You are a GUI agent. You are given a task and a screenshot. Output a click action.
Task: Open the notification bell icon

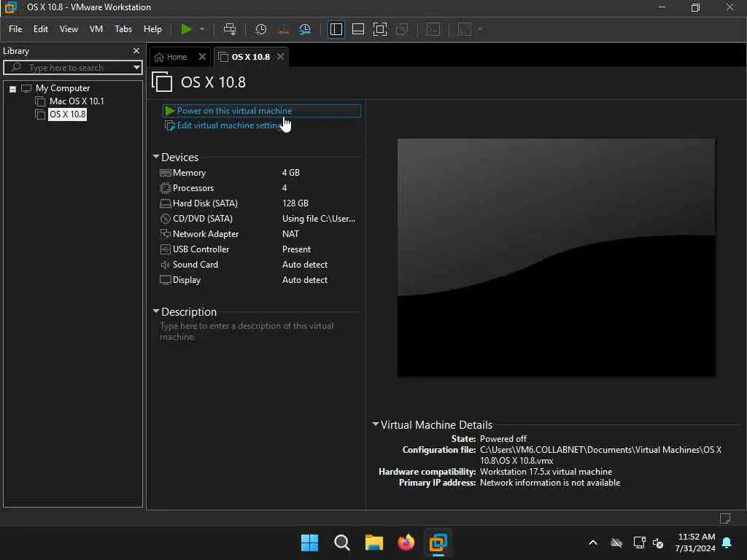(727, 542)
